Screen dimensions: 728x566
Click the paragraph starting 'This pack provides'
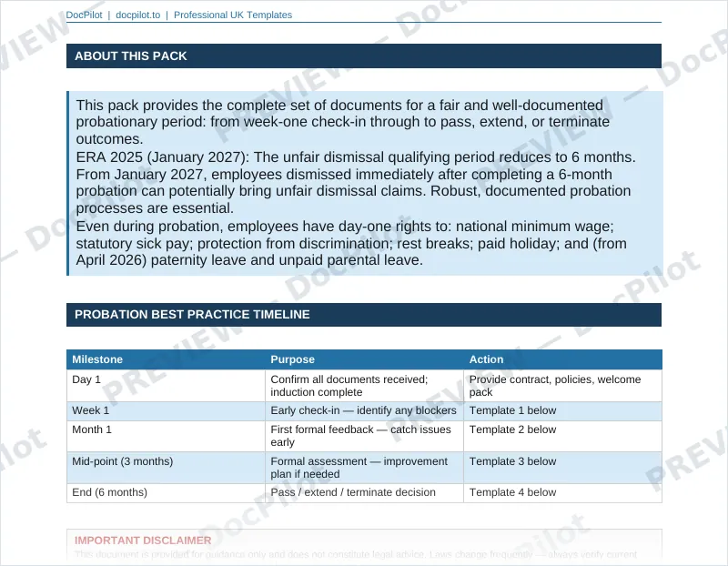[343, 122]
